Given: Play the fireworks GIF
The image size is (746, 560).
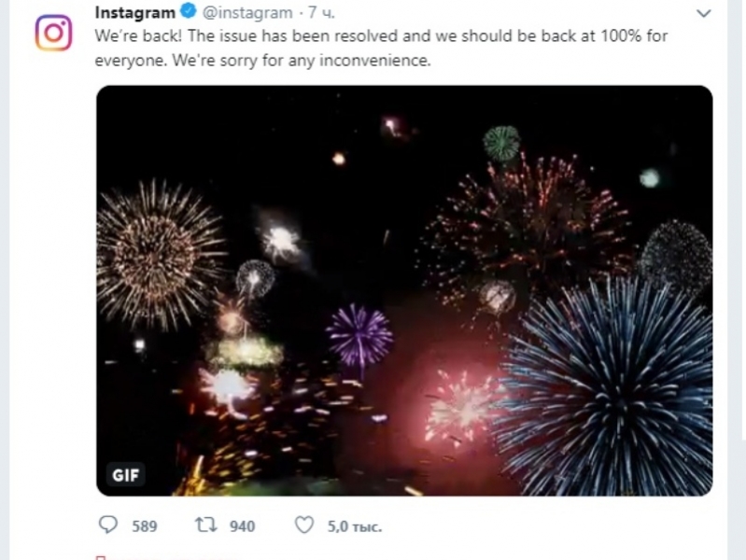Looking at the screenshot, I should [x=404, y=290].
